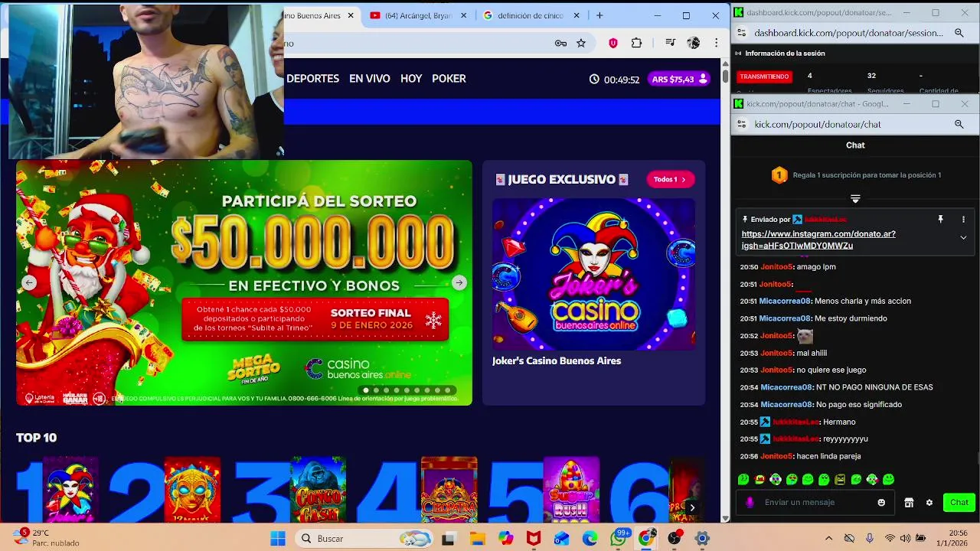Viewport: 980px width, 551px height.
Task: Open the Chrome profile avatar
Action: [694, 43]
